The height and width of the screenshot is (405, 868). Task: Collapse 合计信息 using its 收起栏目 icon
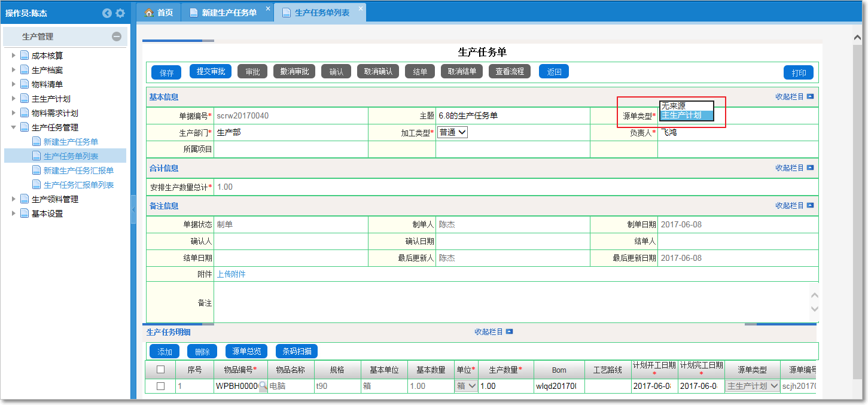pos(809,168)
